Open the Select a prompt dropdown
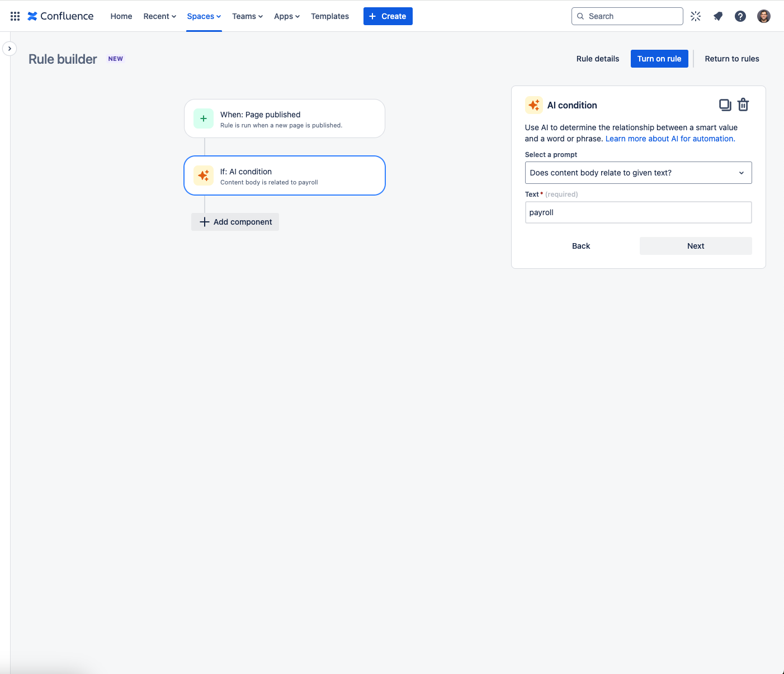Screen dimensions: 784x674 point(639,173)
